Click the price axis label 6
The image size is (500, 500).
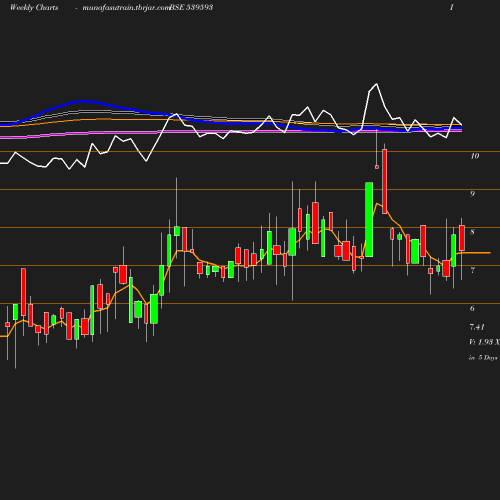click(x=472, y=308)
